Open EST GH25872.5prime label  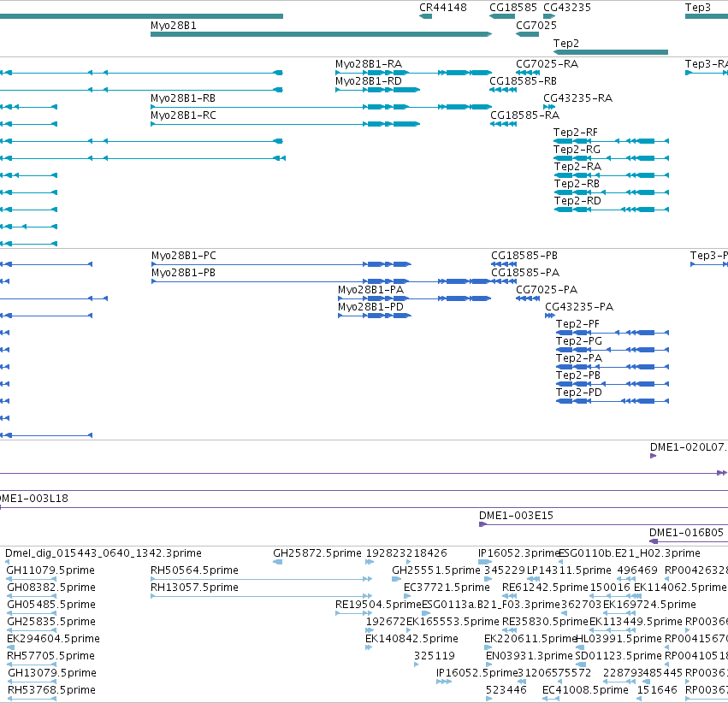(317, 553)
